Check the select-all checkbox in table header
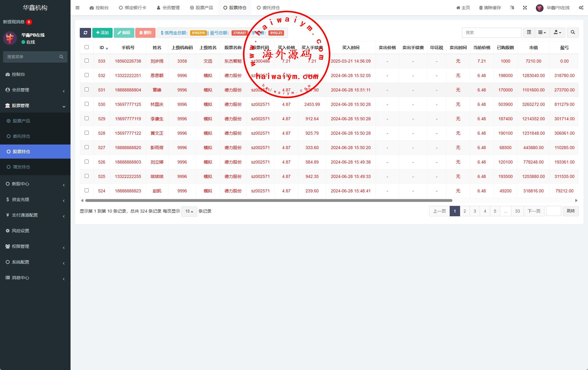This screenshot has width=588, height=370. tap(86, 47)
